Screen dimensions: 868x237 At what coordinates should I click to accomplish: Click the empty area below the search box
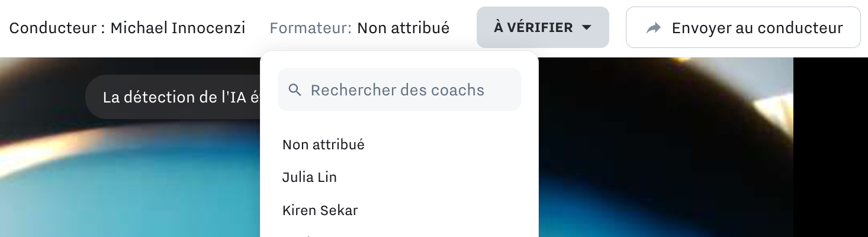399,119
